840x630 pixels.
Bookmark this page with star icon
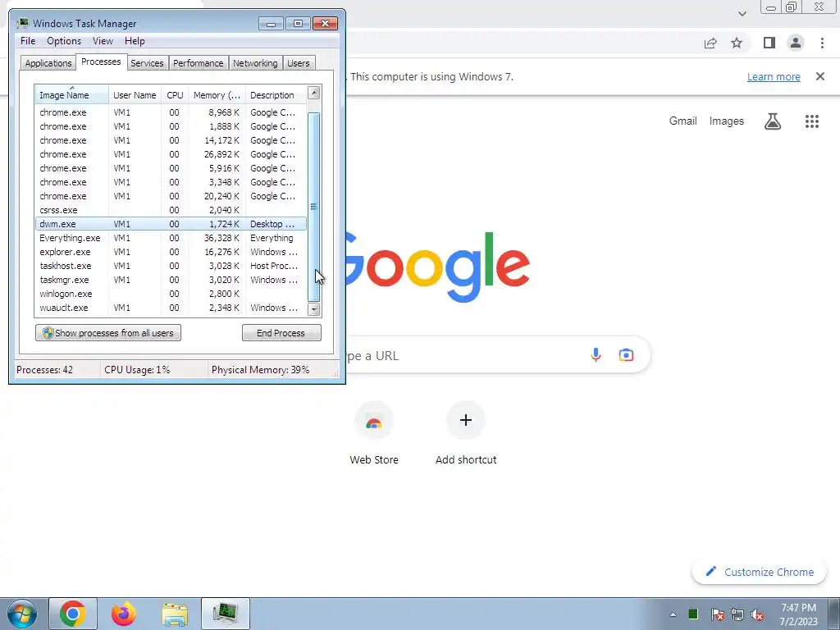[x=737, y=43]
